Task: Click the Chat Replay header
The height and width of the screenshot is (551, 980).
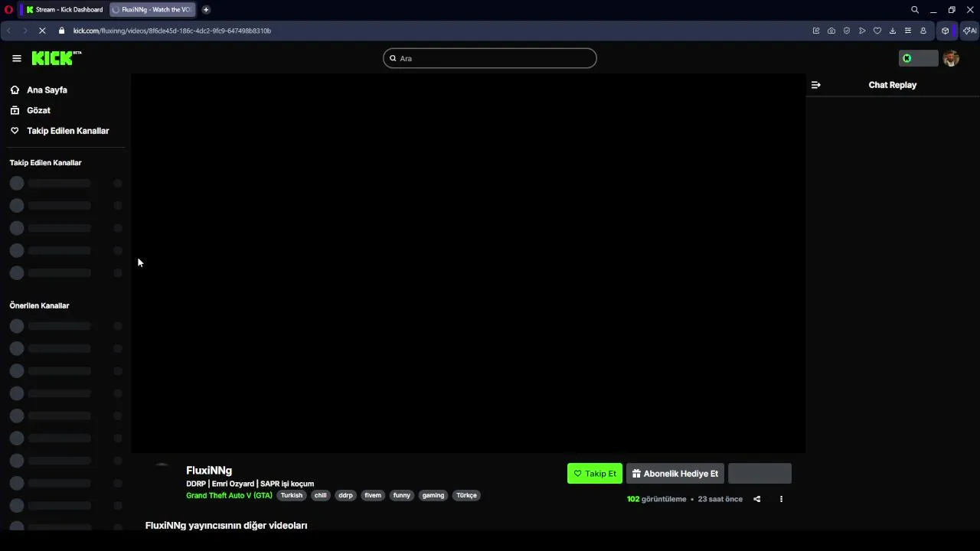Action: [x=893, y=85]
